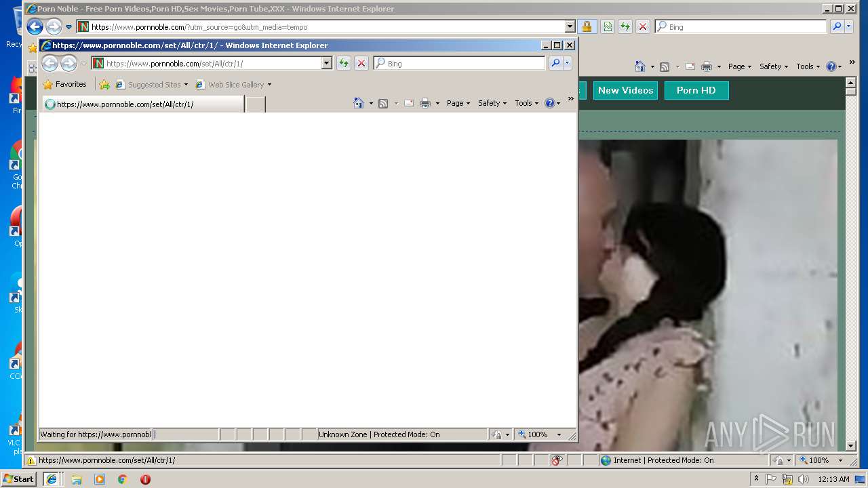Screen dimensions: 868x488
Task: Open Chrome from the taskbar
Action: pos(122,479)
